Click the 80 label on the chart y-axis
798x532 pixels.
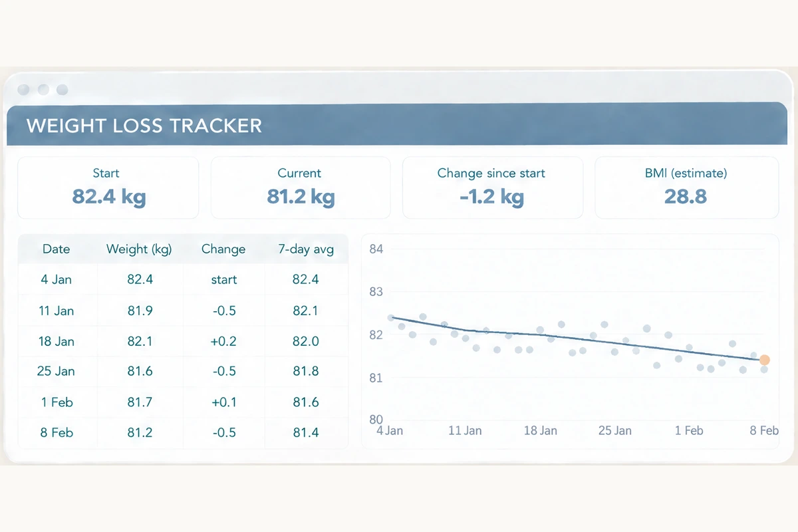point(376,420)
